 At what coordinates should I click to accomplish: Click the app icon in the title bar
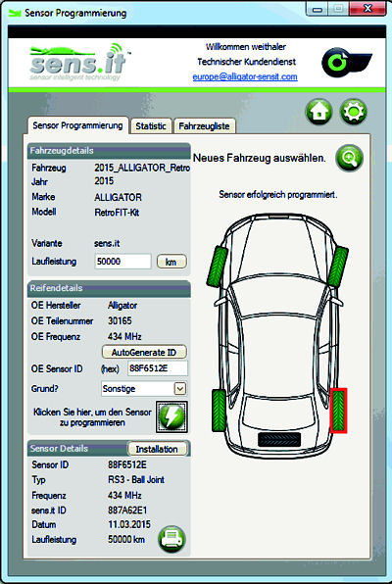[15, 13]
